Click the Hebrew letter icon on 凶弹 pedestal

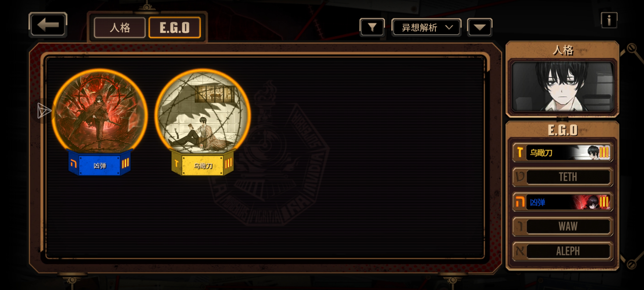click(x=73, y=164)
